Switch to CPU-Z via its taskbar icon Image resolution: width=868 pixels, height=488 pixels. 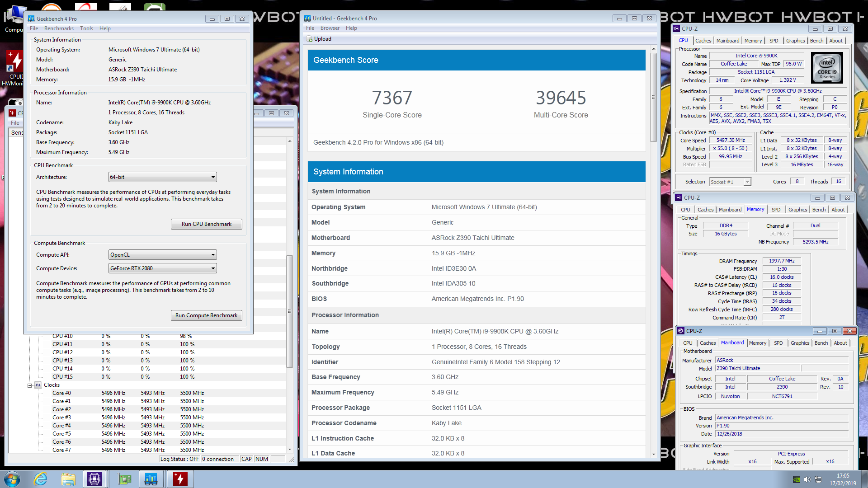pos(94,479)
